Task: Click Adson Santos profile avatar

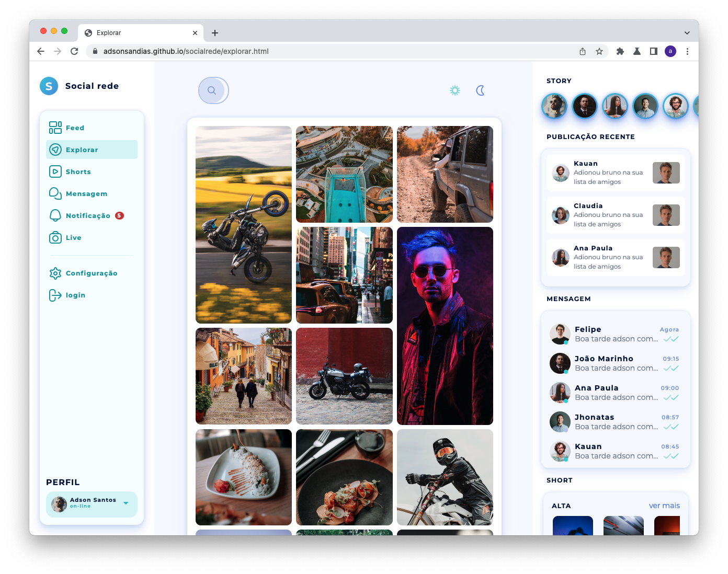Action: point(59,504)
